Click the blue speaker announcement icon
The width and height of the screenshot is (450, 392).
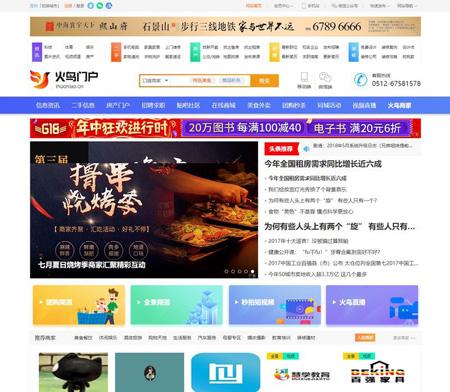tap(306, 149)
